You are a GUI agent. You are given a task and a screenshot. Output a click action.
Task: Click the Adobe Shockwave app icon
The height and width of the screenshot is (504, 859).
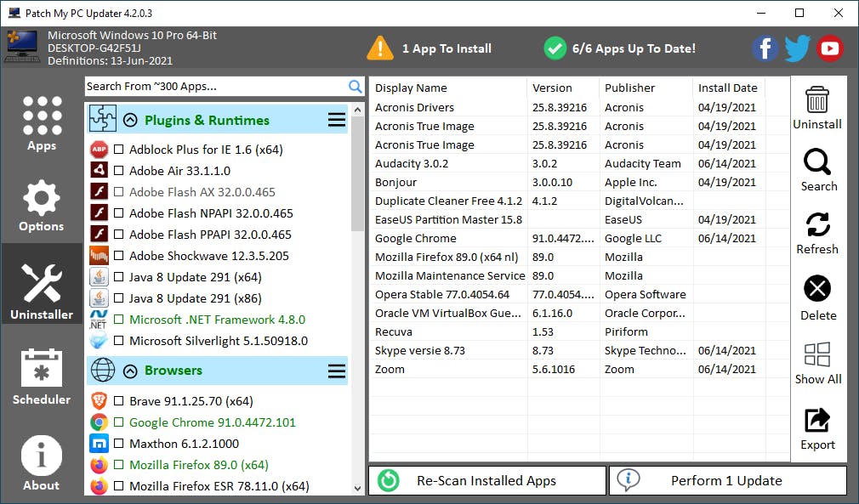click(100, 256)
